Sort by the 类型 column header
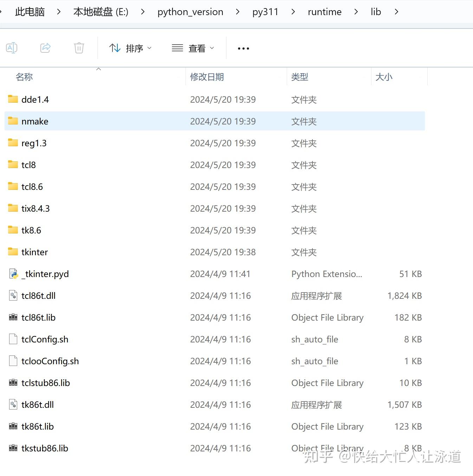473x476 pixels. (x=300, y=77)
